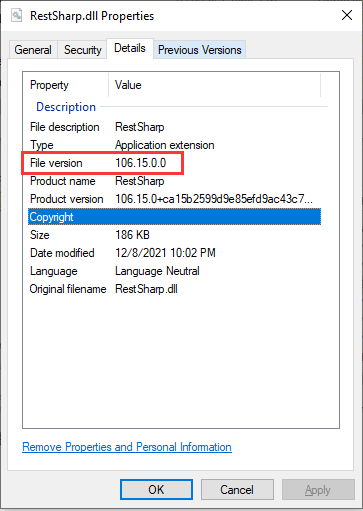Switch to the General tab

click(33, 50)
